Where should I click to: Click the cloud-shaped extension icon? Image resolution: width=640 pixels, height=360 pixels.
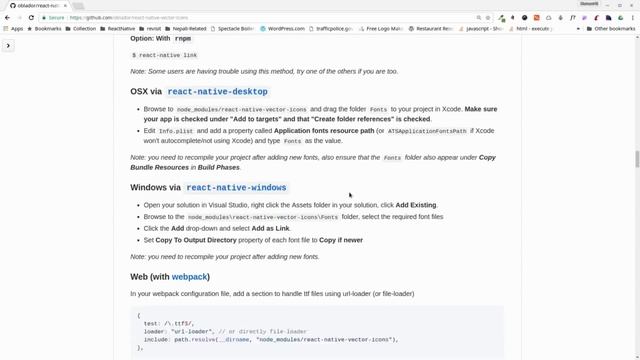click(x=549, y=18)
